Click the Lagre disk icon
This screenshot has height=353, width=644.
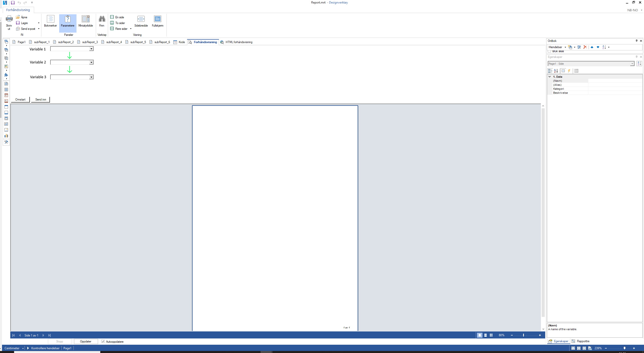click(18, 23)
